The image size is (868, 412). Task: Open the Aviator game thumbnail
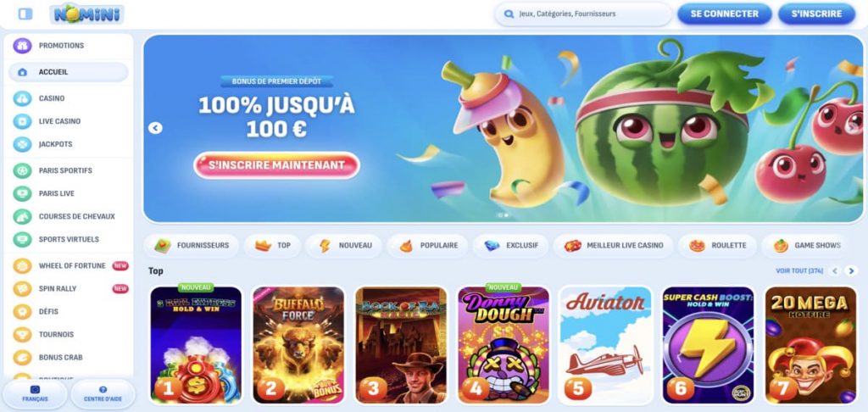(x=606, y=345)
